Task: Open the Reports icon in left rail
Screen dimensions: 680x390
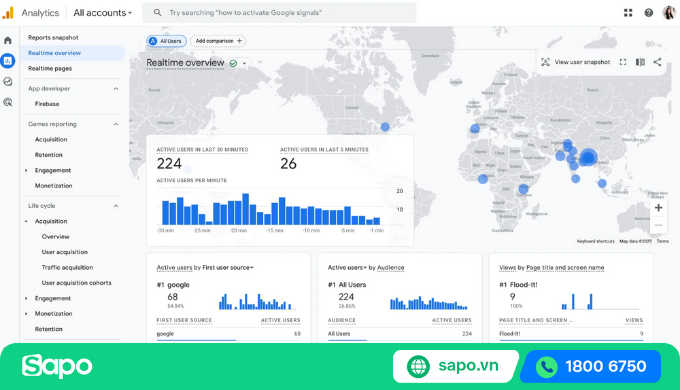Action: click(8, 61)
